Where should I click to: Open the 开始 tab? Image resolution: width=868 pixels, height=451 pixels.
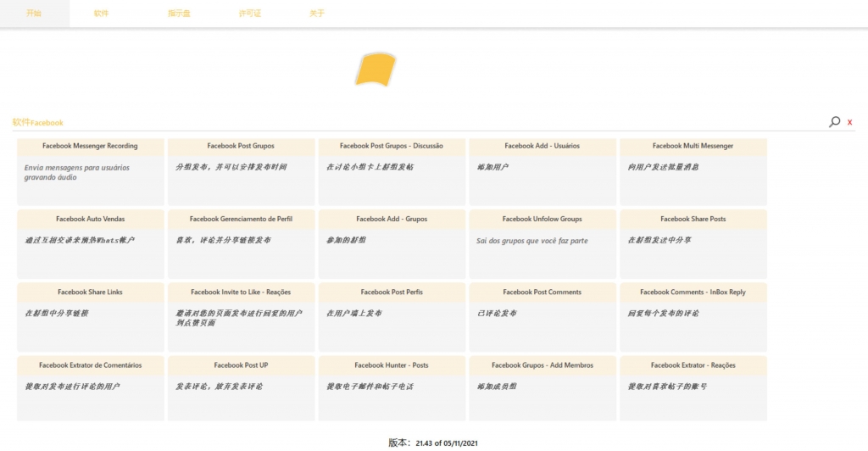34,14
